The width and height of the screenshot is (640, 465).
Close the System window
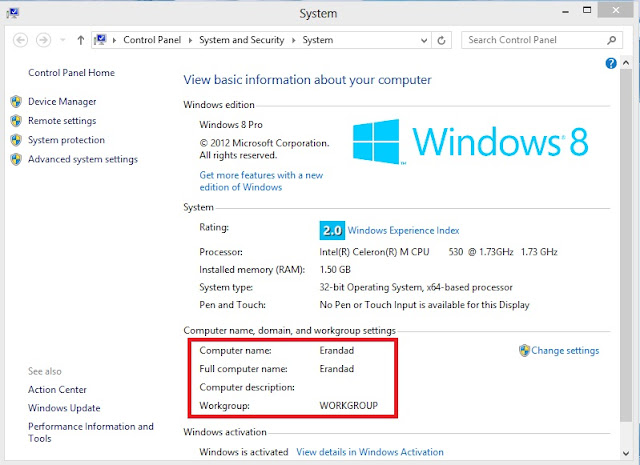tap(616, 10)
